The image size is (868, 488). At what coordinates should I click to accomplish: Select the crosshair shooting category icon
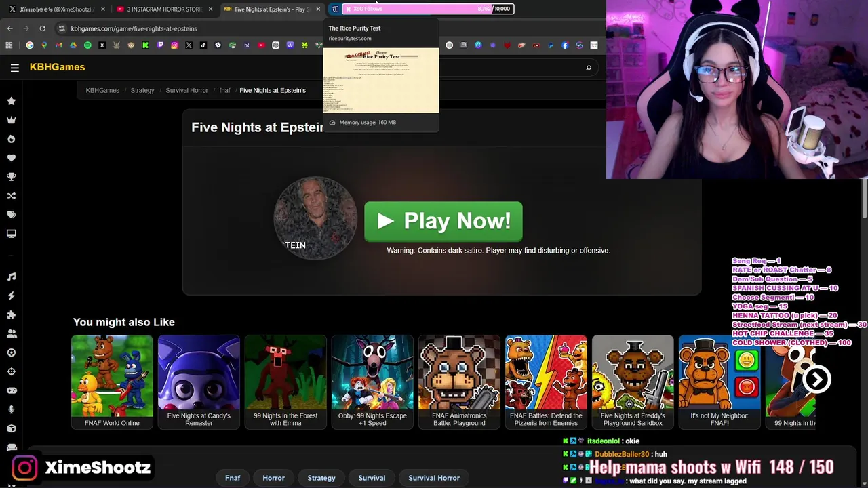tap(12, 371)
